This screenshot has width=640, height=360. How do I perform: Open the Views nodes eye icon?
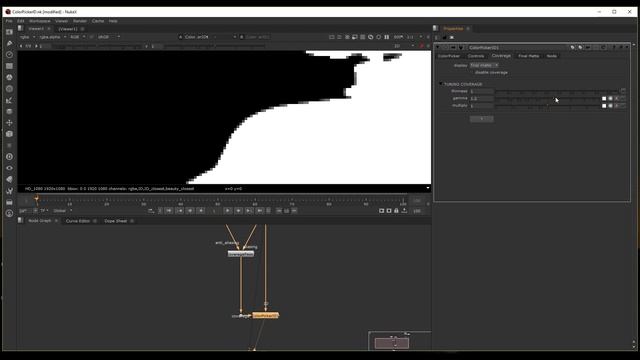(x=9, y=168)
